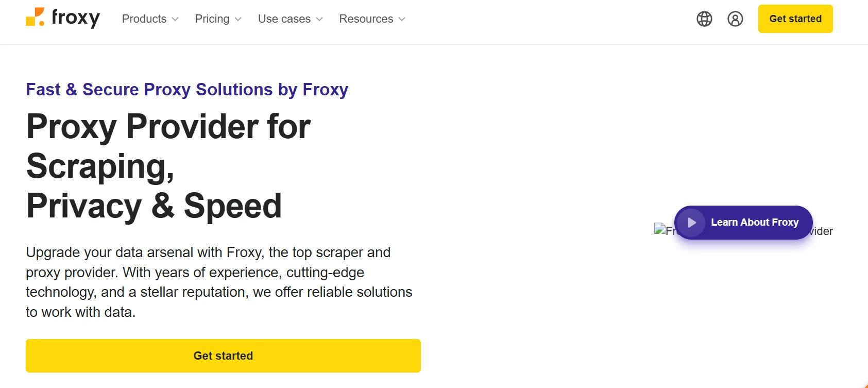Expand the chevron next to Products

pyautogui.click(x=175, y=19)
